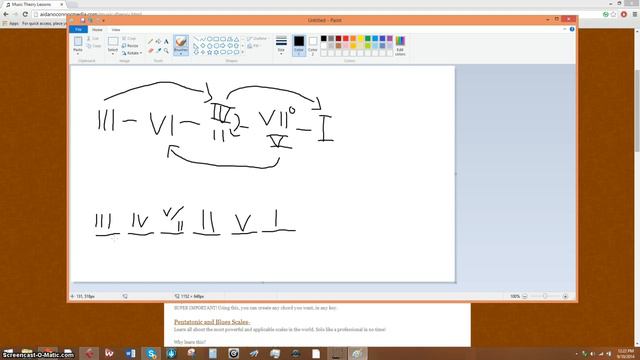Image resolution: width=640 pixels, height=360 pixels.
Task: Choose the Triangle shape in Shapes gallery
Action: [x=236, y=39]
